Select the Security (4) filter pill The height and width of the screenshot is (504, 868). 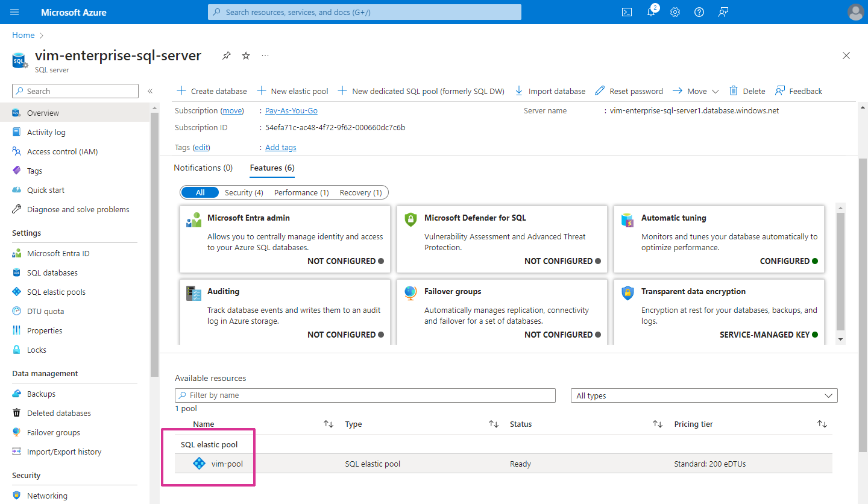pos(244,192)
